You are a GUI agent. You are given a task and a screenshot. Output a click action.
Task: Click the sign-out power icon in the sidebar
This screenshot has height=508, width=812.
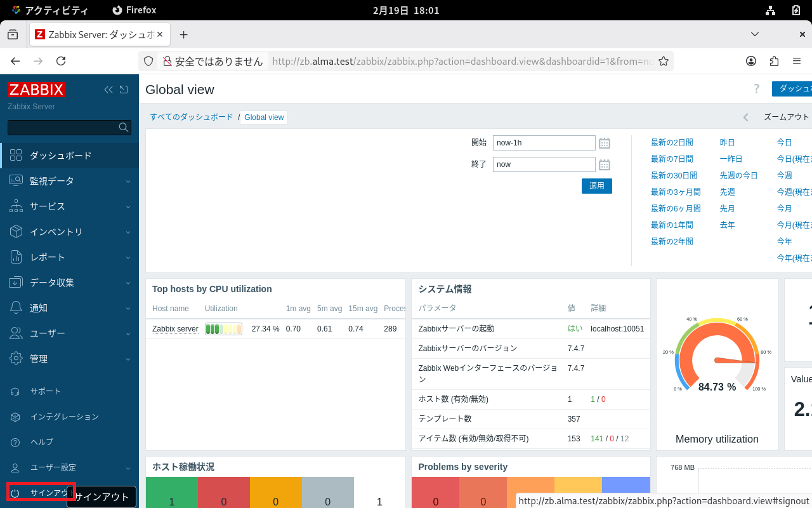[x=15, y=493]
